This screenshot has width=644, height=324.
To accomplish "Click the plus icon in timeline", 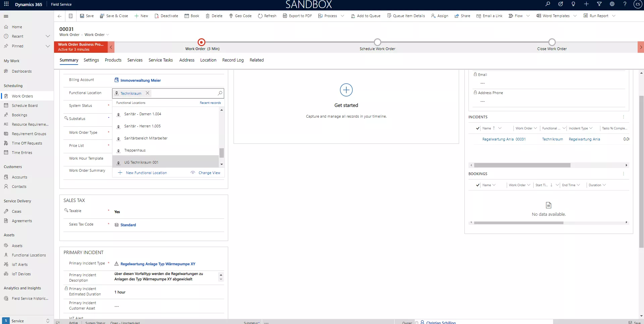I will 346,90.
